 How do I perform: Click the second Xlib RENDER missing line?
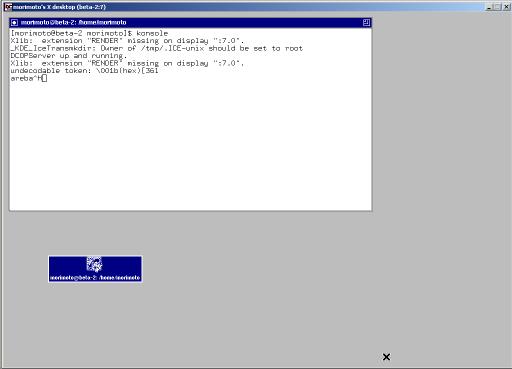point(127,63)
